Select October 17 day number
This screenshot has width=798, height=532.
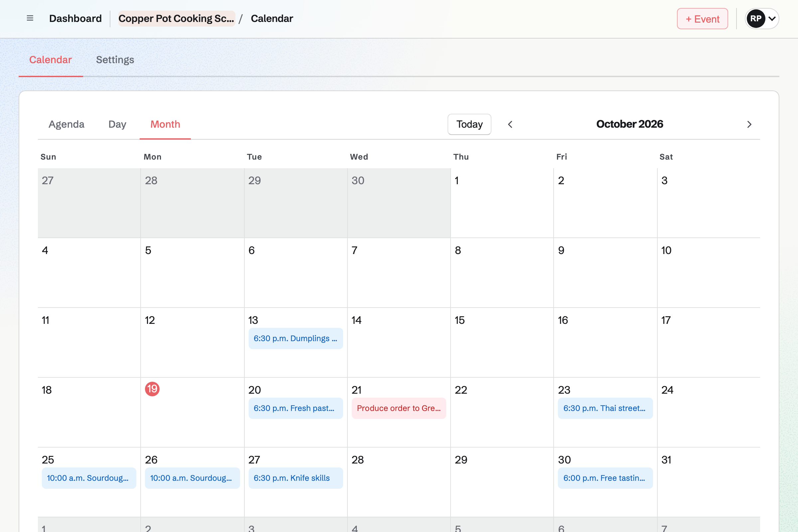tap(666, 320)
